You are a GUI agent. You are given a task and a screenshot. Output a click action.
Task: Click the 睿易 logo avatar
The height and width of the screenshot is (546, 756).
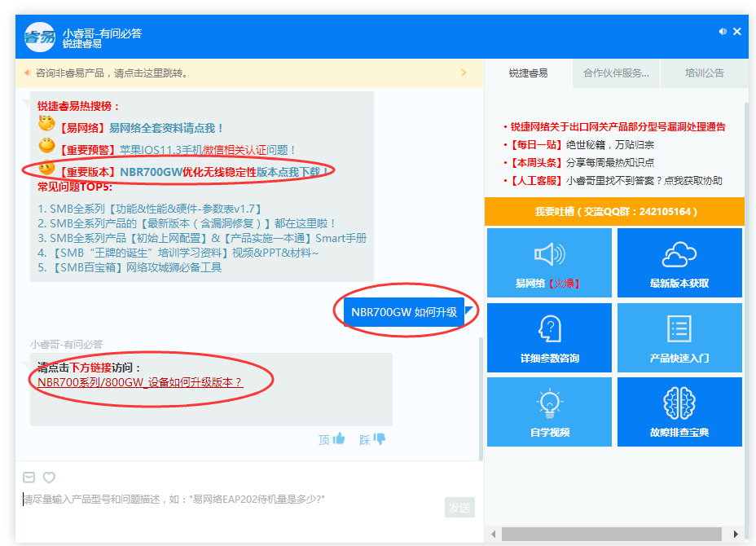[x=40, y=37]
